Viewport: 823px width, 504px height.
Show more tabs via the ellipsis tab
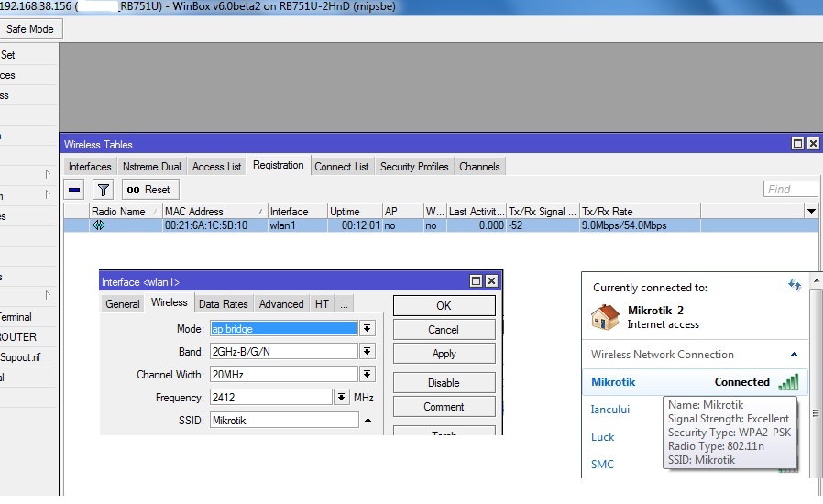coord(344,304)
